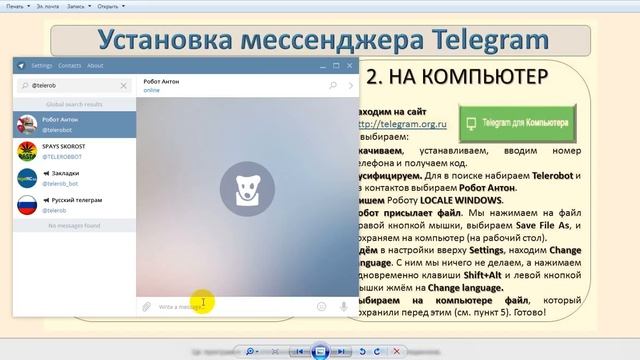Delete image with red X in viewer
Screen dimensions: 640x360
click(396, 351)
